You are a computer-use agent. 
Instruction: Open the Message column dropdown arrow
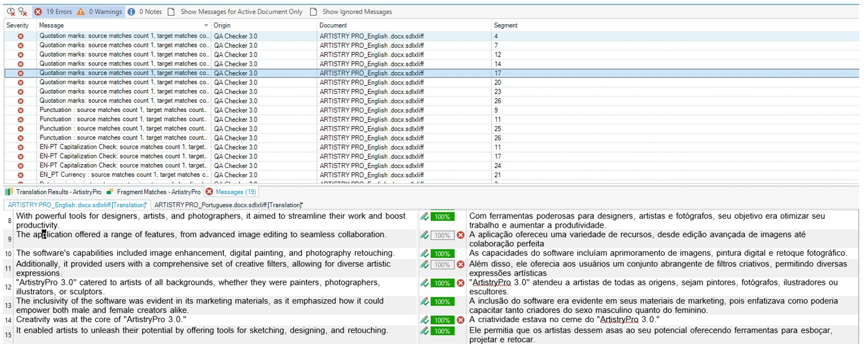[x=206, y=25]
